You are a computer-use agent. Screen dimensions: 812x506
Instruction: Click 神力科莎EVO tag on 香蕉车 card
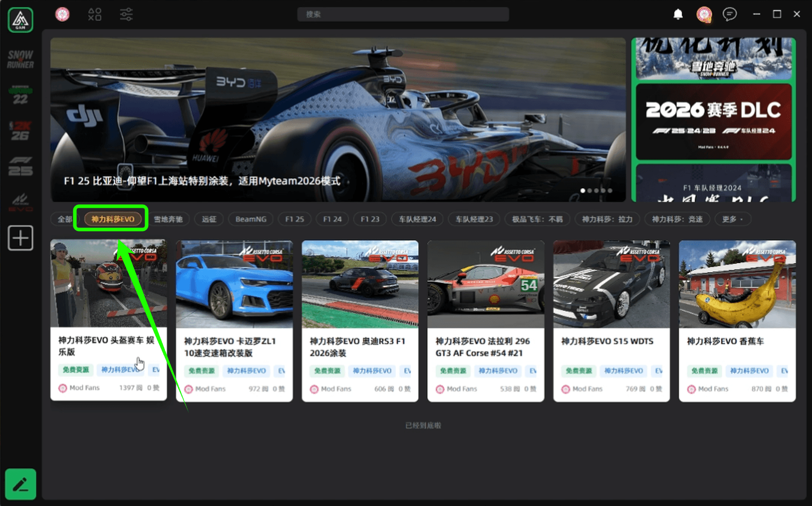tap(749, 371)
